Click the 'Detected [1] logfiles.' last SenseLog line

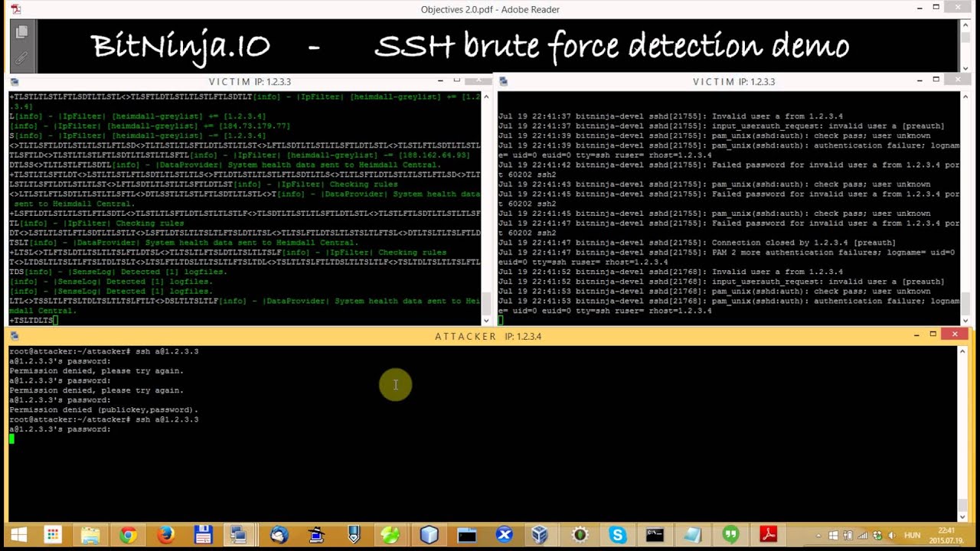pos(111,292)
